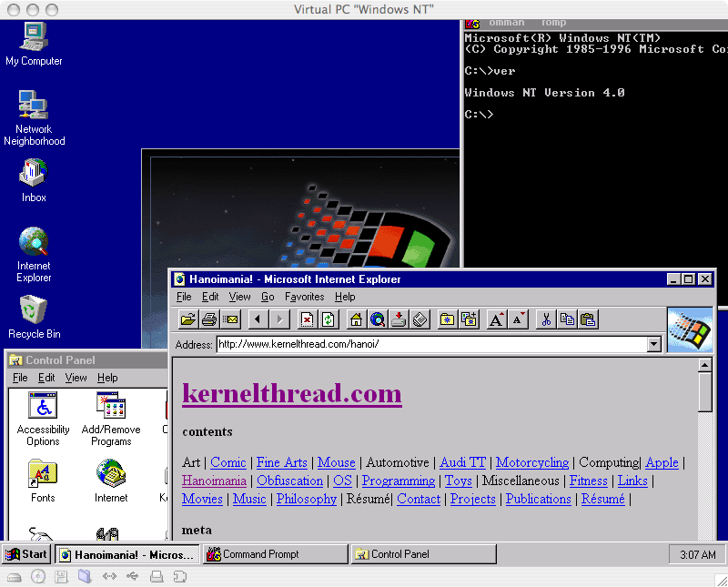Click the Send mail envelope icon
This screenshot has height=587, width=728.
(230, 319)
